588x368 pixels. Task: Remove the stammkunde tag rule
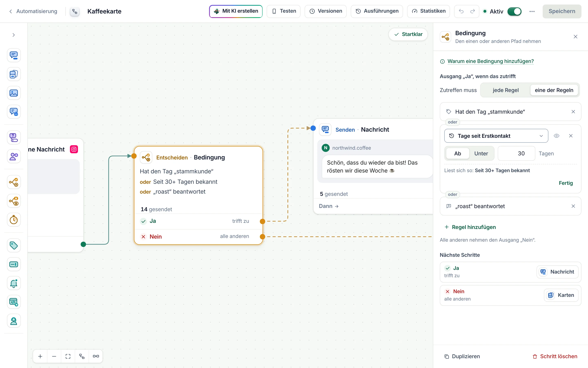(x=573, y=112)
